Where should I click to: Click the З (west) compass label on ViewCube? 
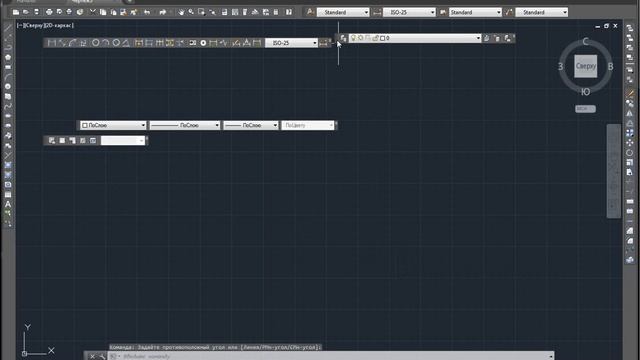pyautogui.click(x=560, y=67)
